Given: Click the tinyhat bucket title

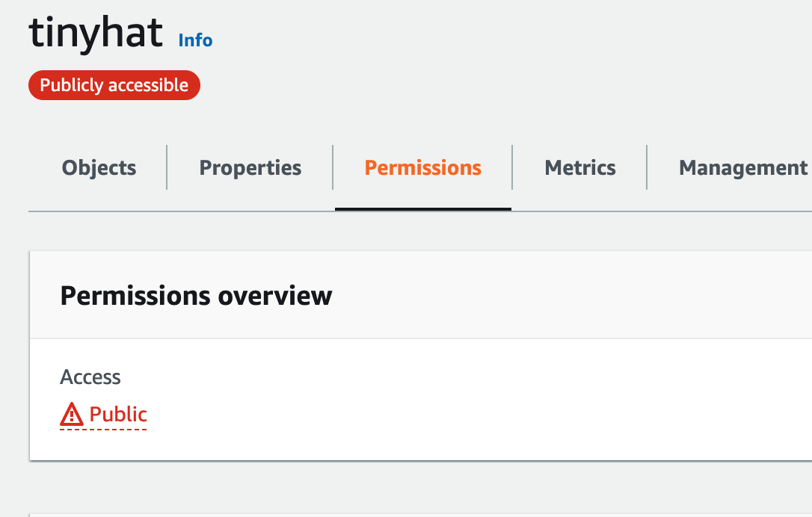Looking at the screenshot, I should pos(96,33).
